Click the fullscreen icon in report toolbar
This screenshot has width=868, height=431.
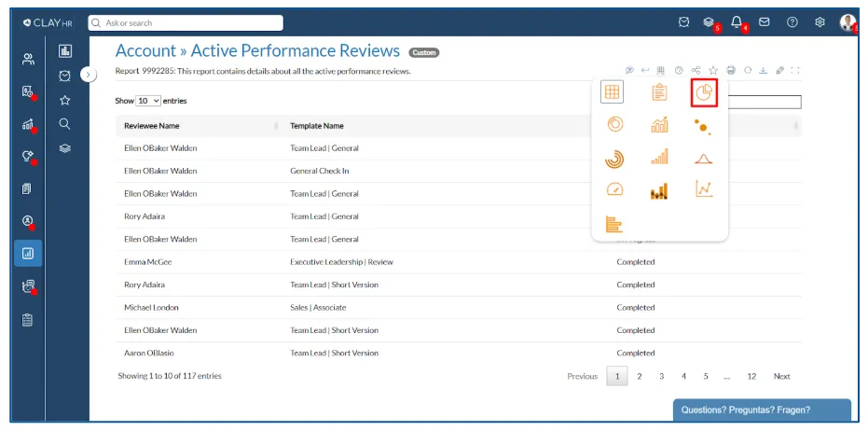coord(795,70)
